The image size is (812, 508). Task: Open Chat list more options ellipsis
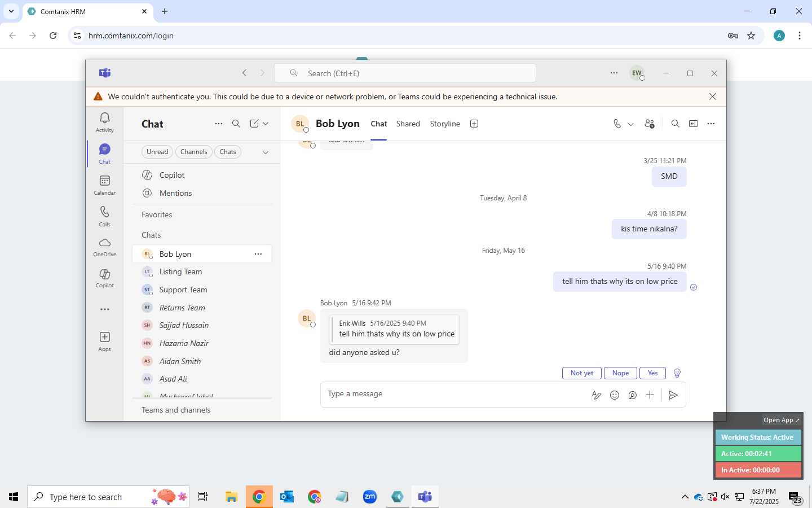218,124
